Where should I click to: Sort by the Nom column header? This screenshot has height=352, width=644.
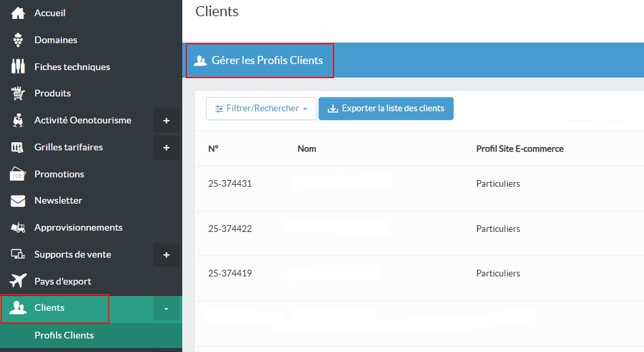[306, 149]
